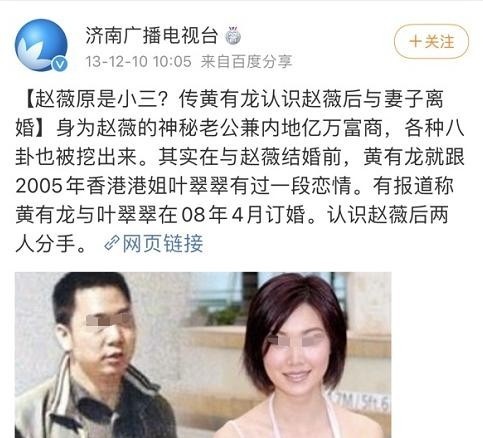Click the blue V verified badge
This screenshot has width=483, height=438.
point(60,64)
